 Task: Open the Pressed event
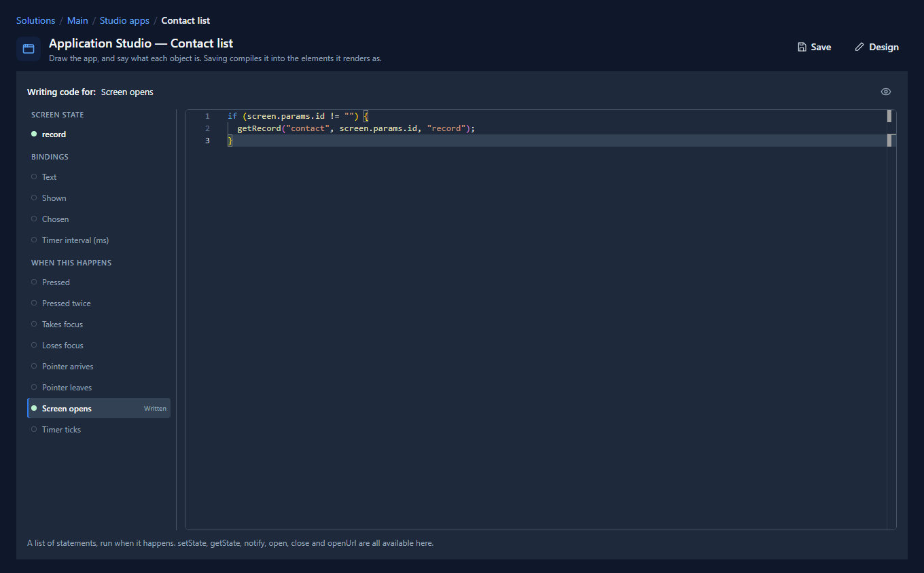[x=99, y=282]
